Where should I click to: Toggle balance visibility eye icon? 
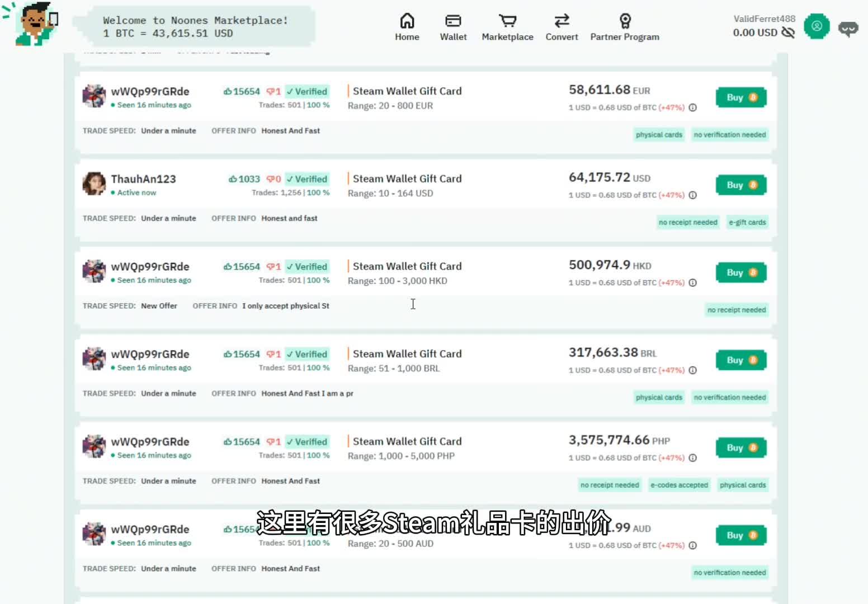(788, 32)
